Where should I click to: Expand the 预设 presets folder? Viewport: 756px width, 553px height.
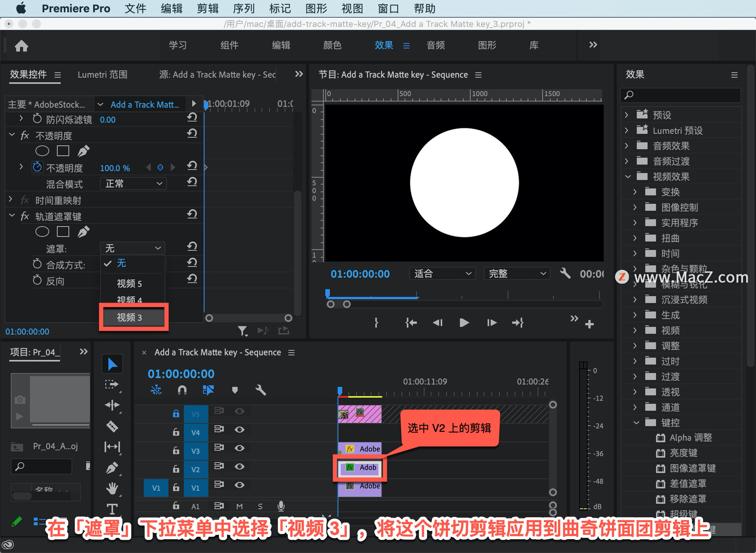(626, 115)
